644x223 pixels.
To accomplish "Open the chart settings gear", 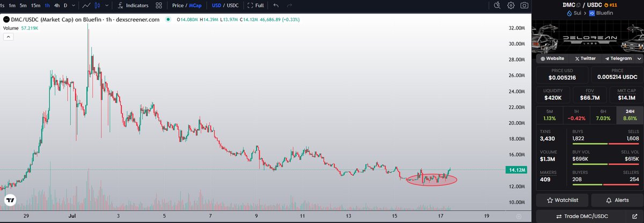I will 510,5.
